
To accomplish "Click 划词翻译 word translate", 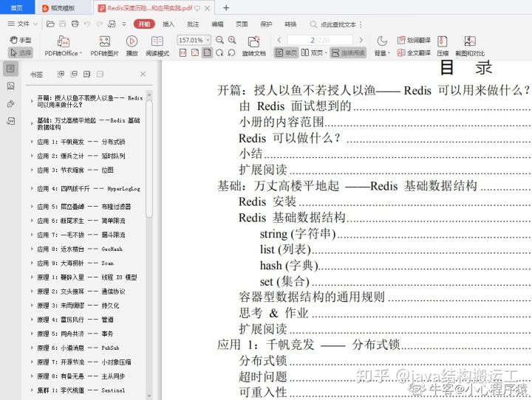I will point(414,40).
